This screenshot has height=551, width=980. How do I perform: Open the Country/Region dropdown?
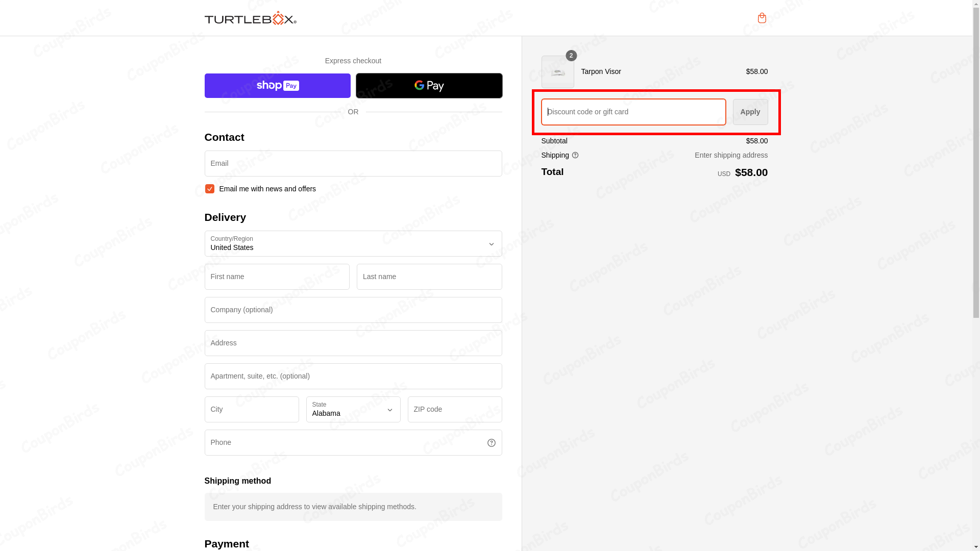tap(353, 244)
